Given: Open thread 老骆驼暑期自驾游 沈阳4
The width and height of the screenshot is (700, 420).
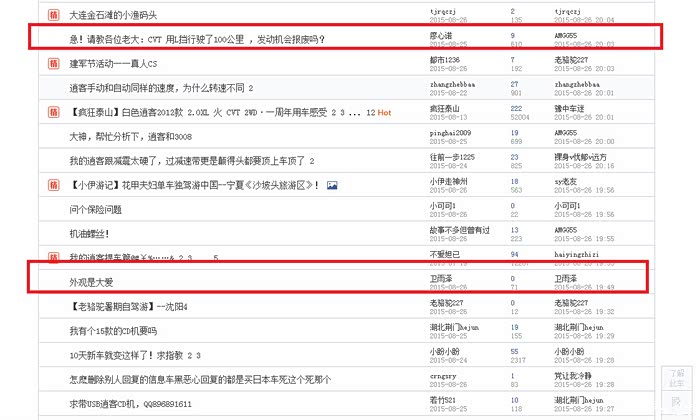Looking at the screenshot, I should click(x=128, y=307).
